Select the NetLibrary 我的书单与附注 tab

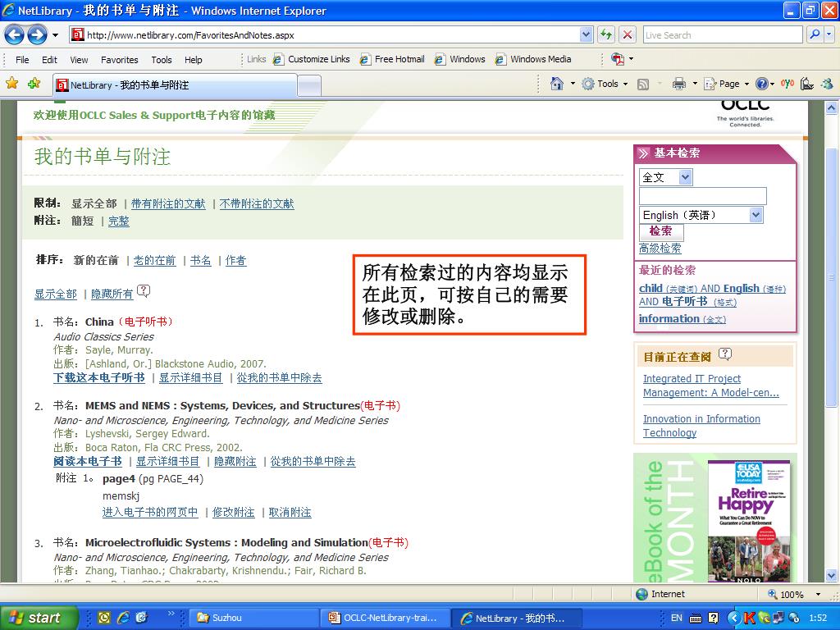click(x=175, y=85)
